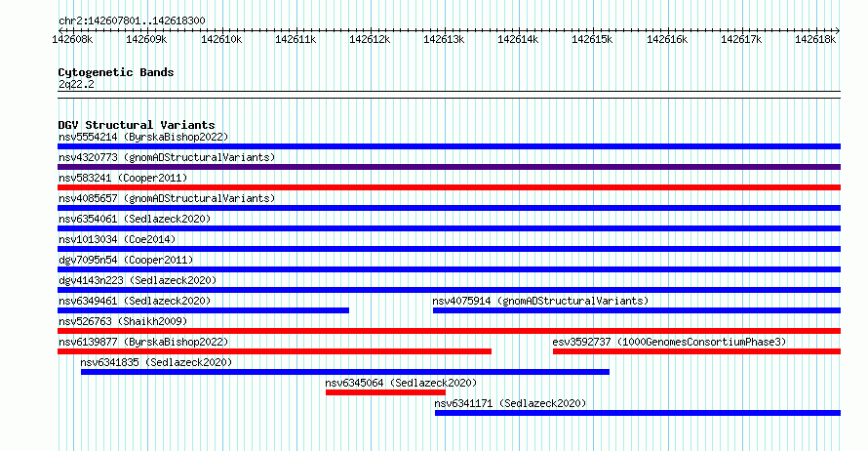Click the blue nsv6341171 variant bar
This screenshot has width=868, height=451.
638,413
